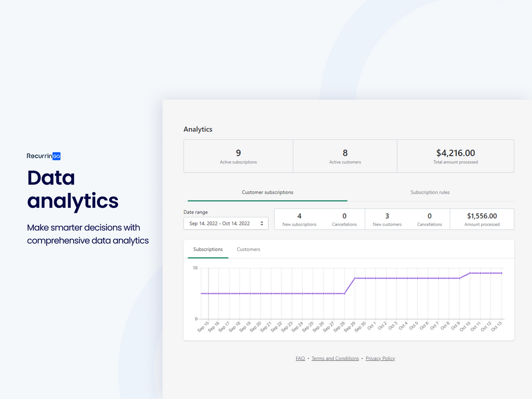
Task: Click the RecurrinGO logo
Action: [x=44, y=156]
